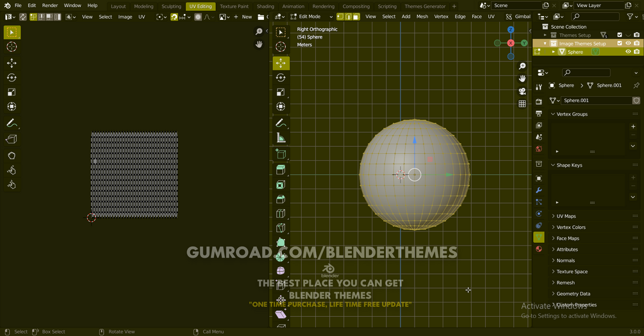Viewport: 644px width, 336px height.
Task: Click the pan hand icon in the 3D viewport
Action: (x=522, y=78)
